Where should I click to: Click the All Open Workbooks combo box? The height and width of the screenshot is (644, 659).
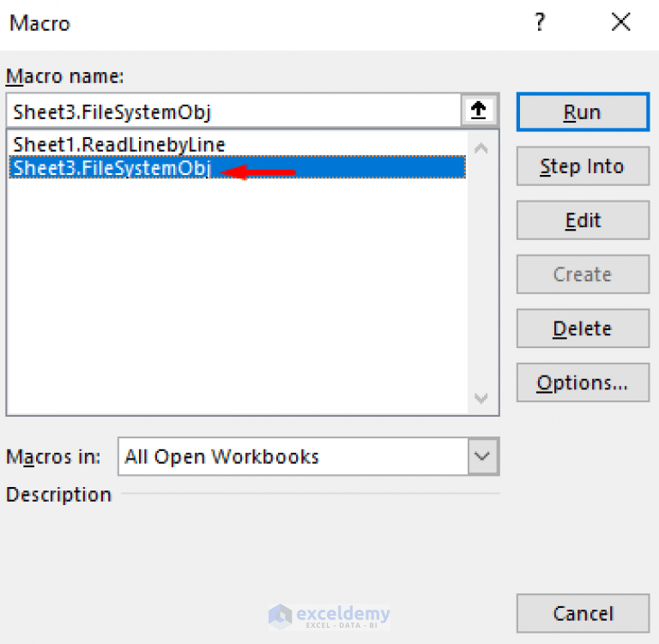(x=308, y=456)
